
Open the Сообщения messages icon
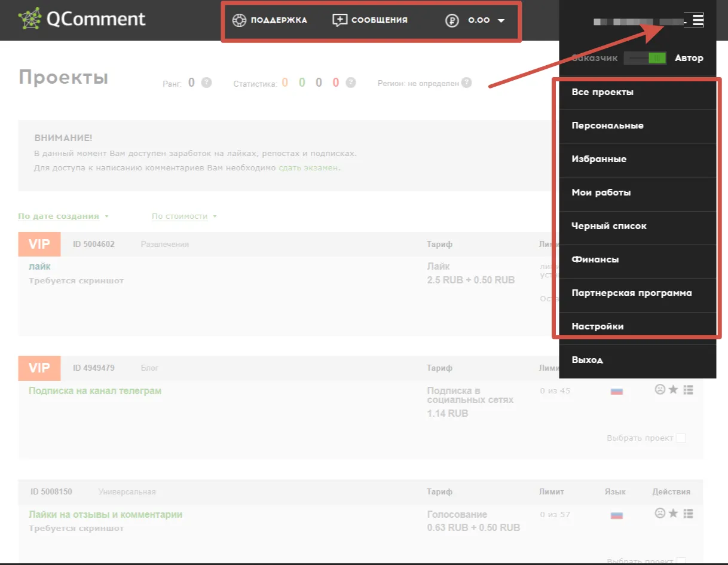[x=339, y=20]
